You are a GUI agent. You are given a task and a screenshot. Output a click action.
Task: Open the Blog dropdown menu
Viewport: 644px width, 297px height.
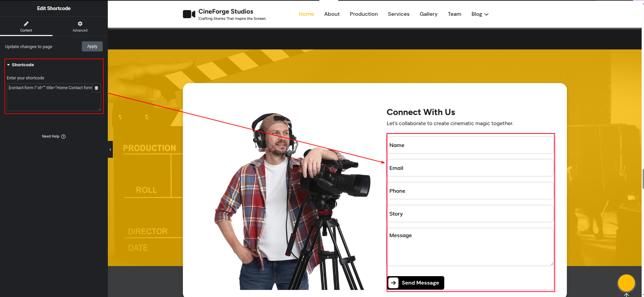(480, 14)
